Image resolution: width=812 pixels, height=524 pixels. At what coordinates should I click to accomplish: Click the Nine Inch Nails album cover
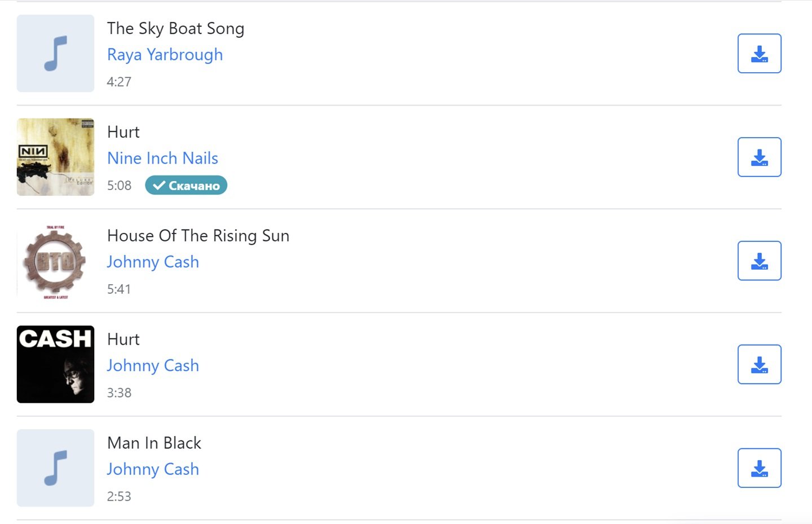click(55, 157)
